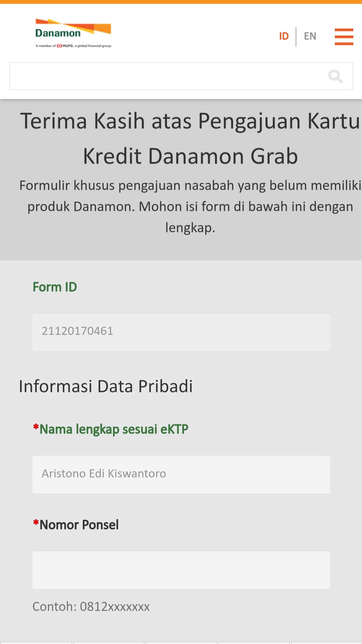Image resolution: width=362 pixels, height=644 pixels.
Task: Click the Formulir khusus pengajuan description paragraph
Action: click(190, 206)
